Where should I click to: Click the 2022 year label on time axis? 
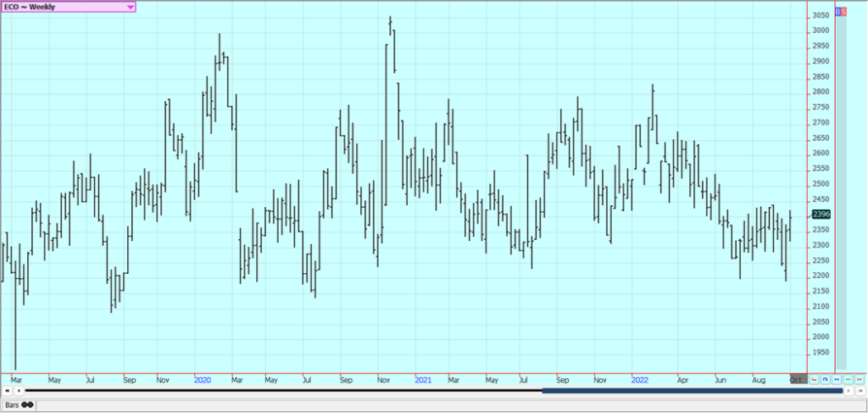pos(640,380)
